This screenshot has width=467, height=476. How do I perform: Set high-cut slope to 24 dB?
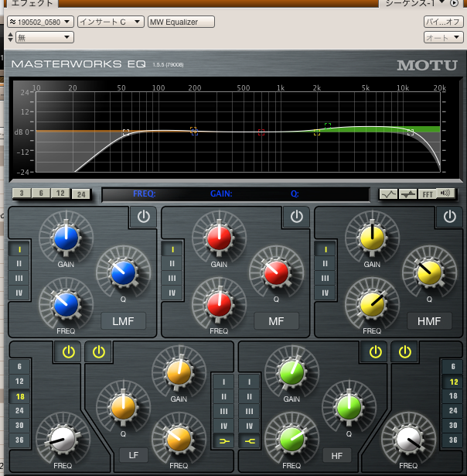[453, 411]
